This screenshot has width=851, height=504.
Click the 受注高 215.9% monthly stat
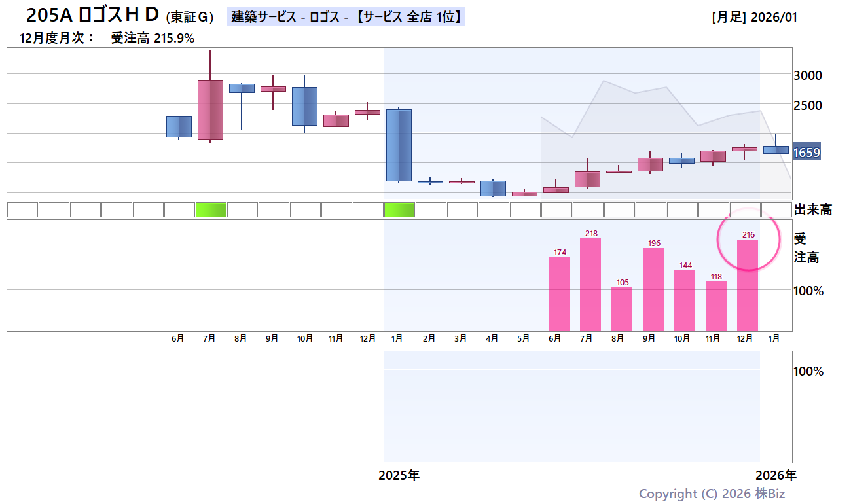pyautogui.click(x=151, y=39)
